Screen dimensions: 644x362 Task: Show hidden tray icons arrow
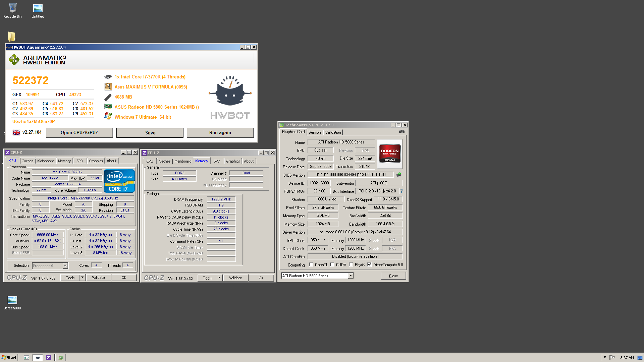pyautogui.click(x=605, y=357)
